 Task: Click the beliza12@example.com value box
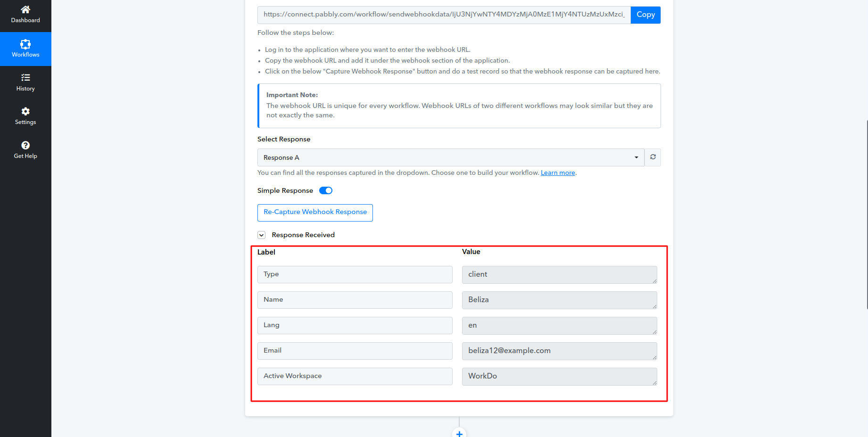[560, 351]
